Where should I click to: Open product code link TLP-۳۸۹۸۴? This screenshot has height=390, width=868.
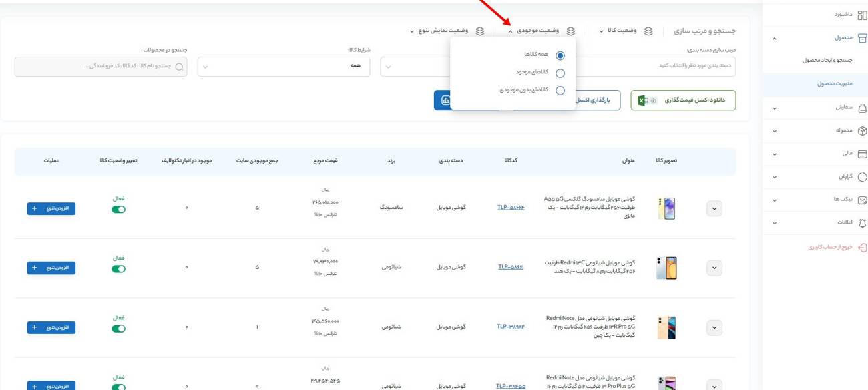pos(511,327)
